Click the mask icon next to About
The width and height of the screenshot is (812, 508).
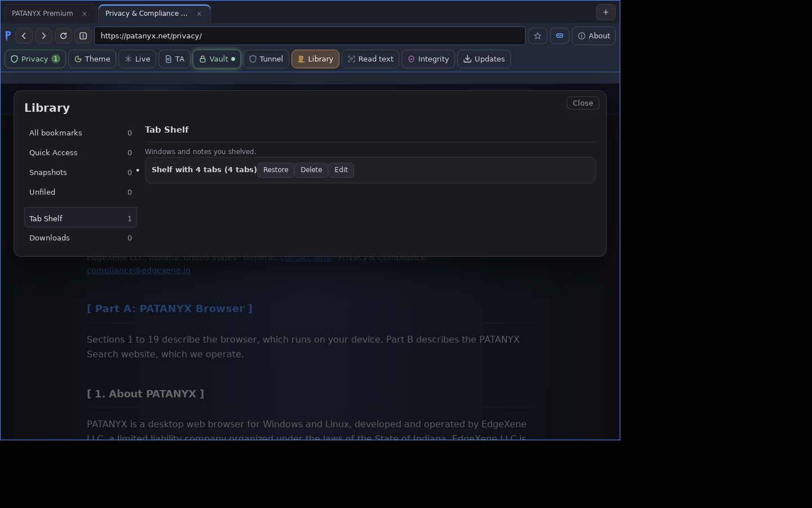(559, 36)
